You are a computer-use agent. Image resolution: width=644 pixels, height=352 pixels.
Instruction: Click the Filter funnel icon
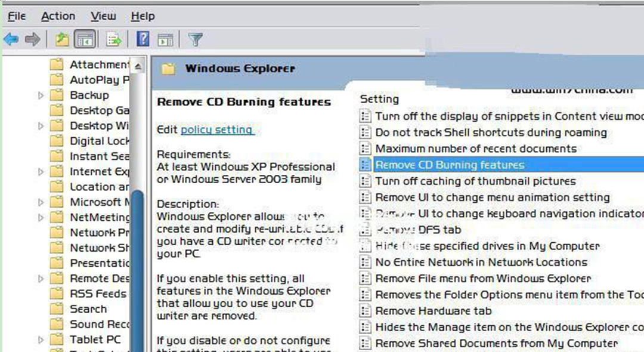pyautogui.click(x=195, y=39)
